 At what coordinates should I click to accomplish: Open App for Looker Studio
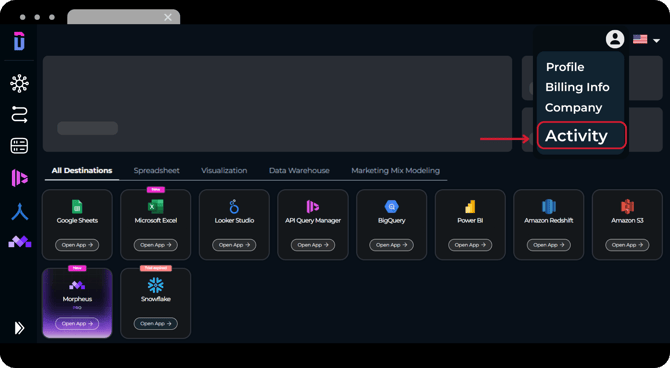(x=234, y=245)
